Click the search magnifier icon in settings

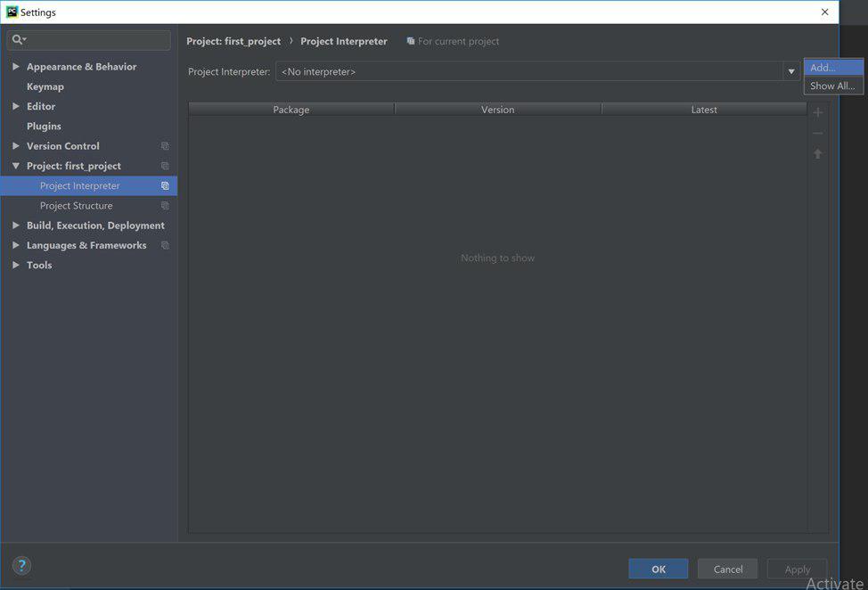coord(18,40)
